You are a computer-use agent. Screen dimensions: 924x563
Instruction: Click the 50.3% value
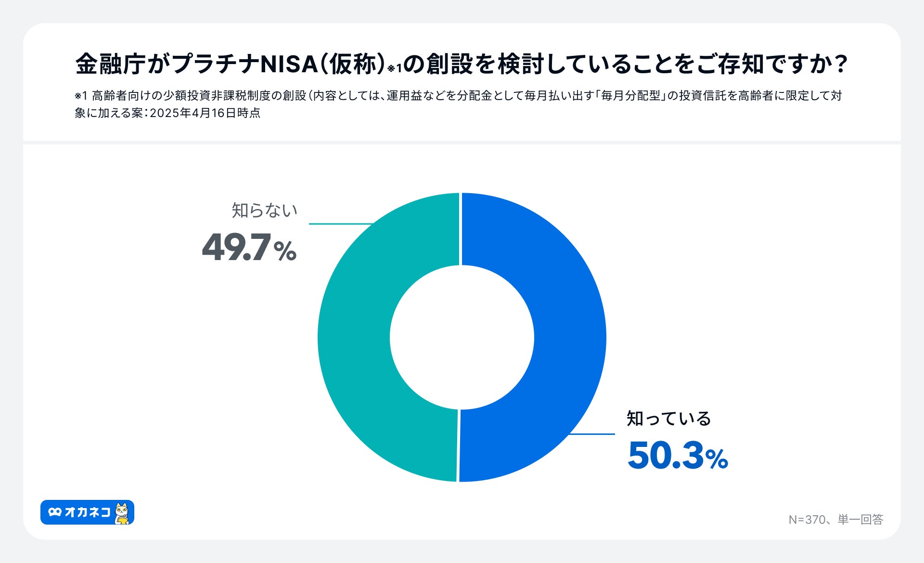coord(678,456)
